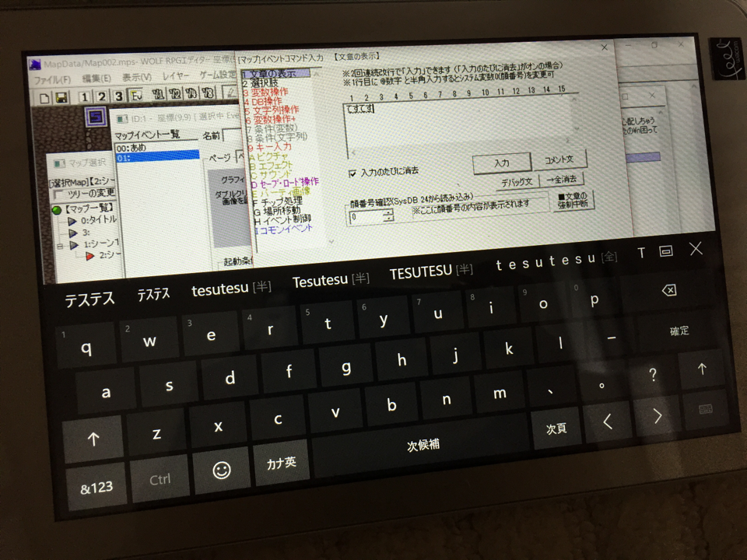Select 0:タイトル in map tree
This screenshot has width=747, height=560.
(x=99, y=220)
